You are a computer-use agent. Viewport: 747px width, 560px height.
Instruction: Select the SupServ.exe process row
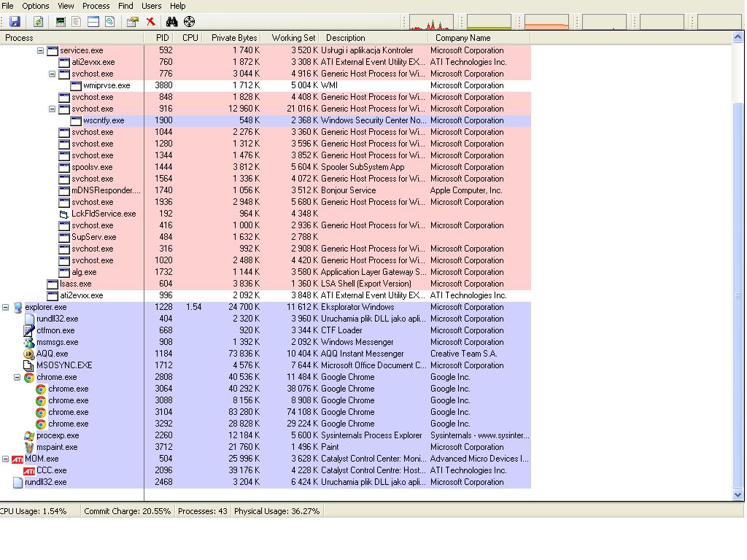(x=266, y=237)
